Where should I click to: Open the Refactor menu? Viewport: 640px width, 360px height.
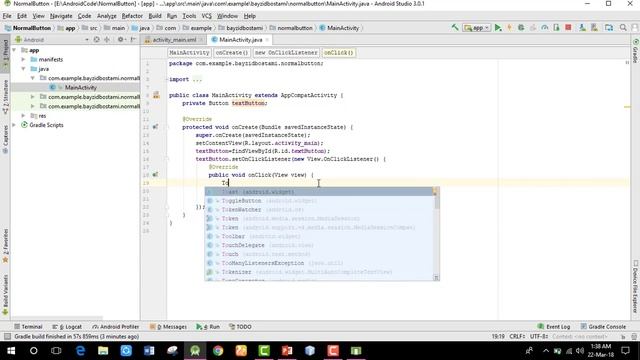132,16
